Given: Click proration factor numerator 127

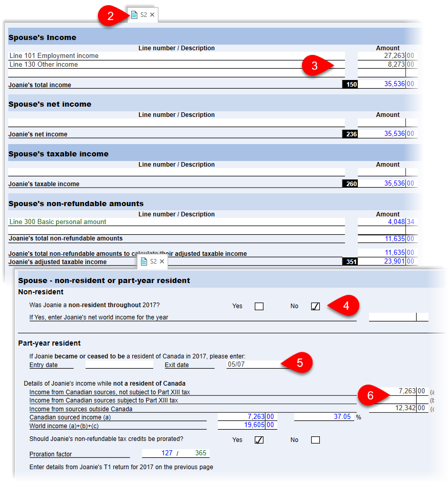Looking at the screenshot, I should coord(167,453).
